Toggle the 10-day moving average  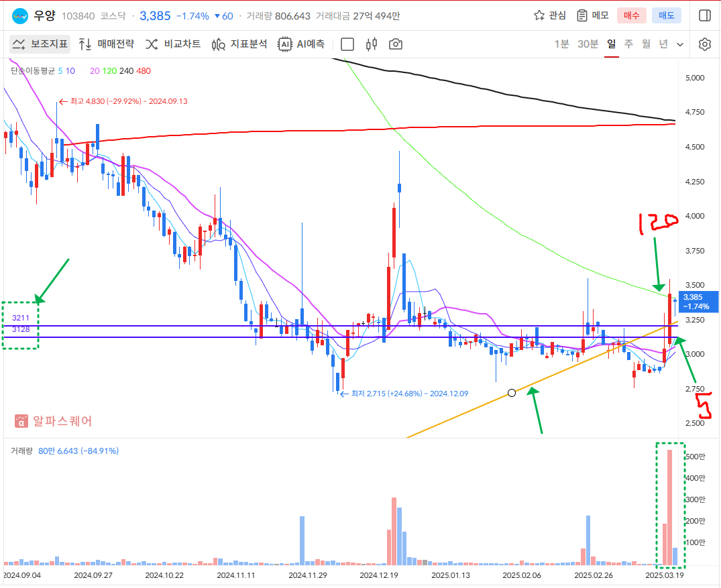[70, 71]
